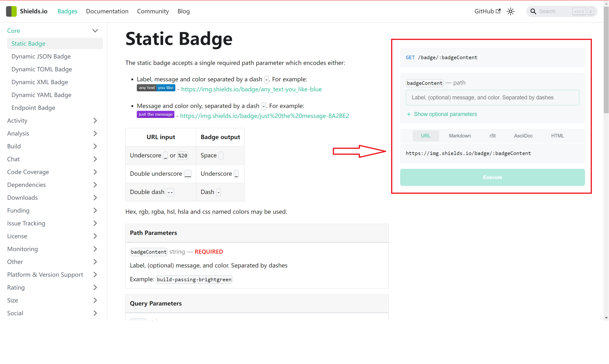Viewport: 609px width, 364px height.
Task: Select the URL format tab
Action: click(x=426, y=136)
